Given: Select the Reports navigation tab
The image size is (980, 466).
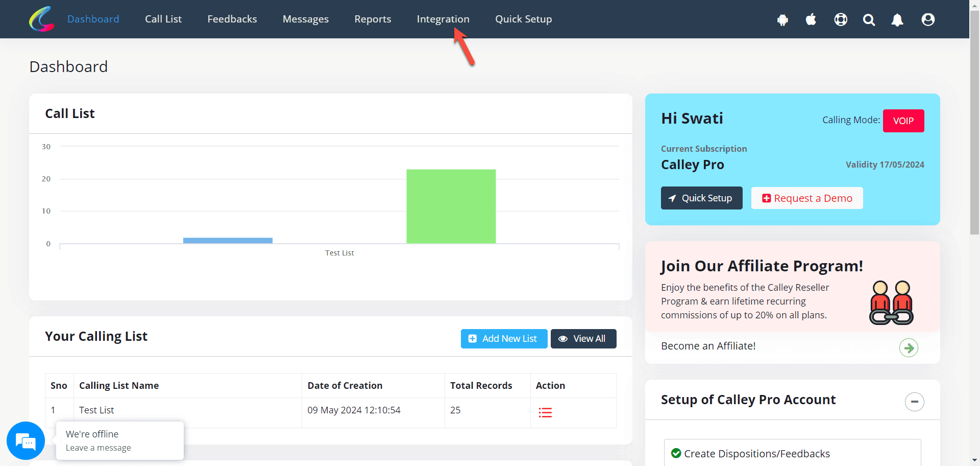Looking at the screenshot, I should 373,19.
